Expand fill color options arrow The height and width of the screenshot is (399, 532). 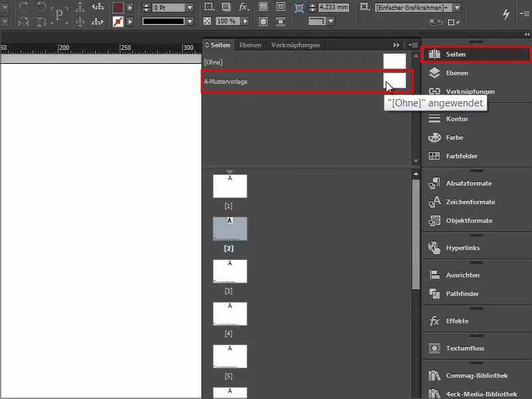pyautogui.click(x=130, y=7)
